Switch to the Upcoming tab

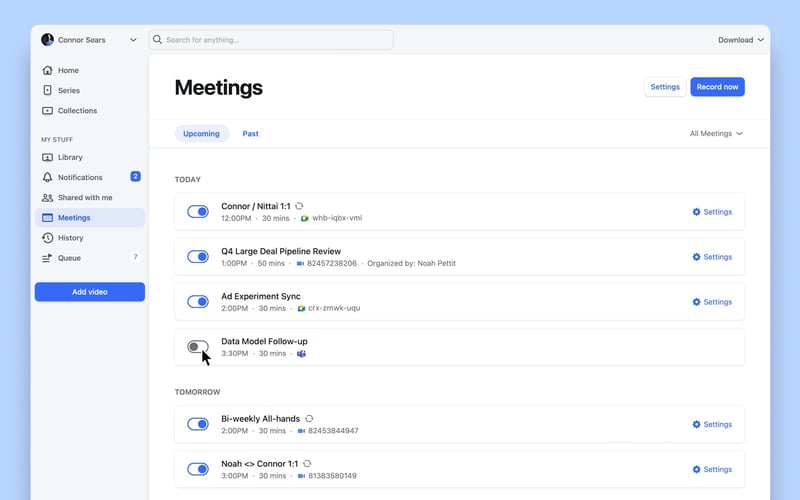[x=202, y=134]
